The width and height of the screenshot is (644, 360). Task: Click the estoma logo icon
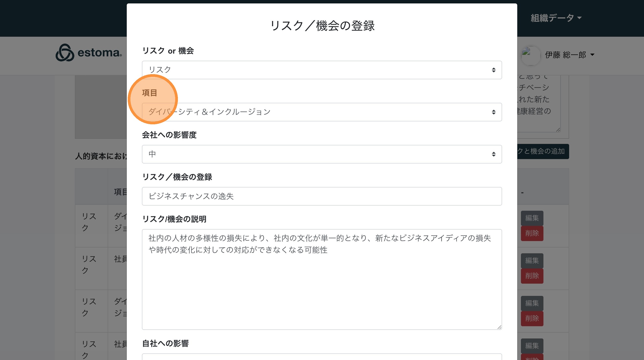[65, 53]
